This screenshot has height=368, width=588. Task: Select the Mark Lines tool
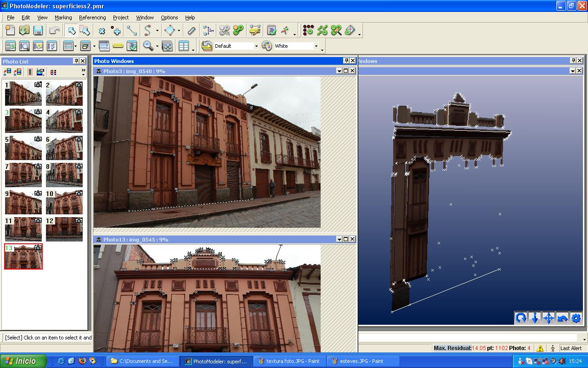click(x=132, y=30)
